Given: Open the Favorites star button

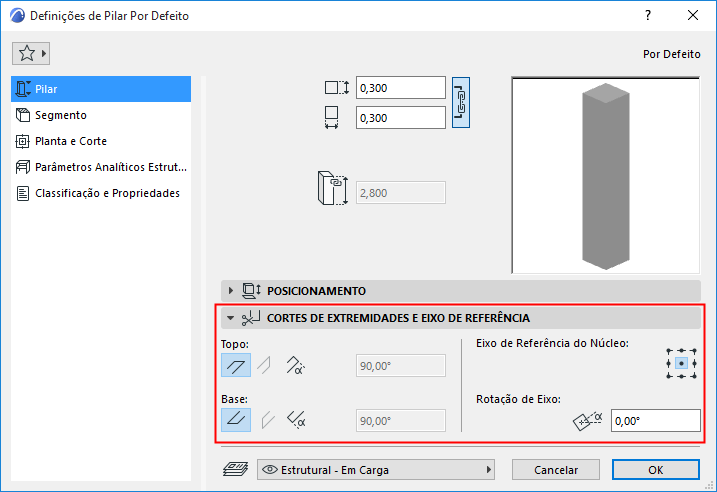Looking at the screenshot, I should coord(31,53).
